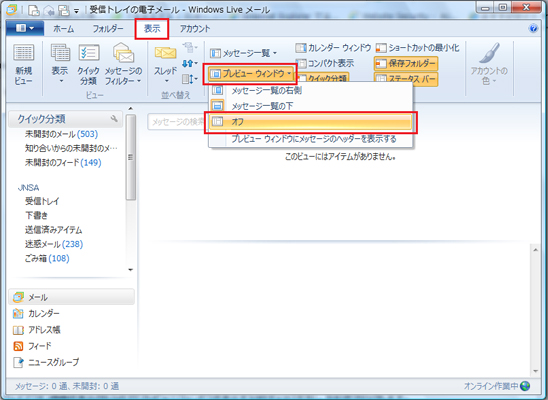This screenshot has width=548, height=400.
Task: Click the reply quick access icon
Action: click(49, 10)
